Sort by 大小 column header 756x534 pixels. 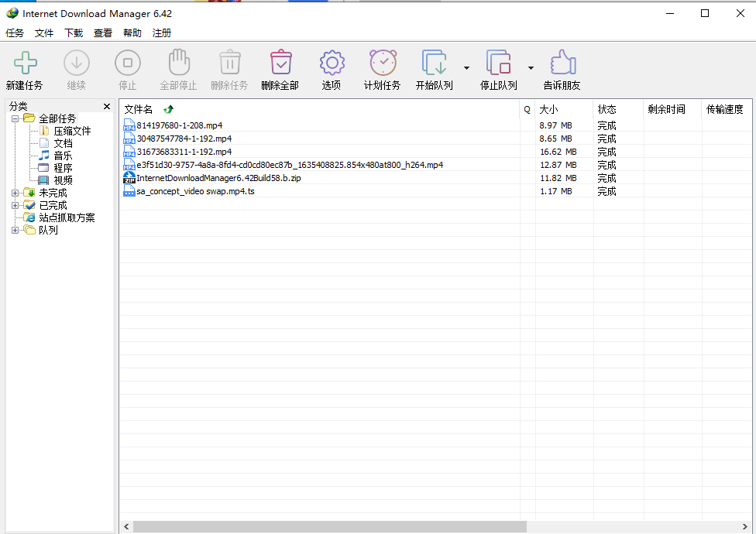(564, 109)
